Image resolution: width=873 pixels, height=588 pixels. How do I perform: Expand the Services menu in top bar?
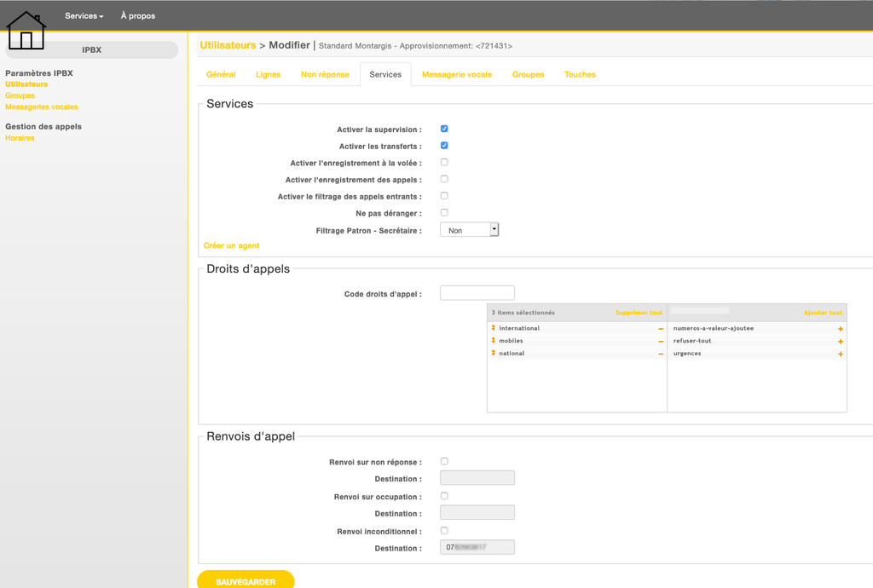pyautogui.click(x=84, y=15)
